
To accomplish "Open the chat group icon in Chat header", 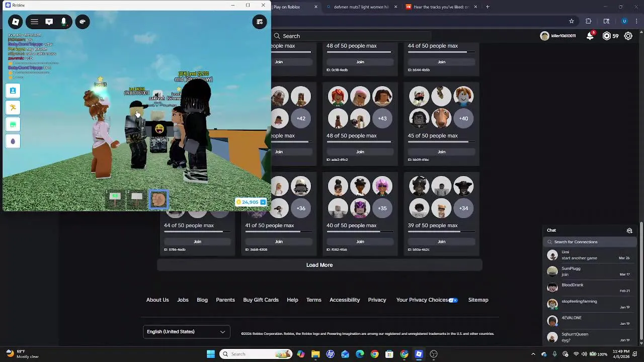I will click(x=629, y=231).
